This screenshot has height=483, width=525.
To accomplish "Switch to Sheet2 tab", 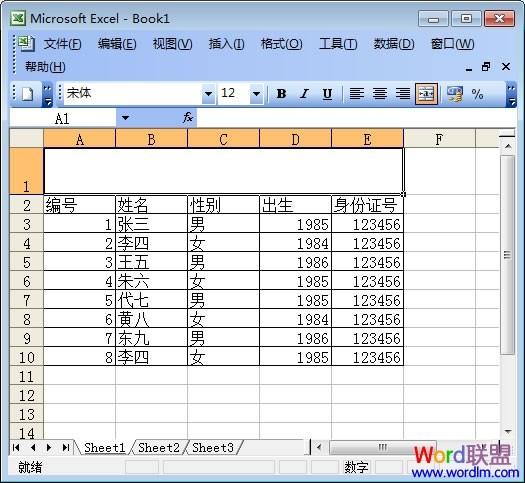I will click(x=159, y=448).
